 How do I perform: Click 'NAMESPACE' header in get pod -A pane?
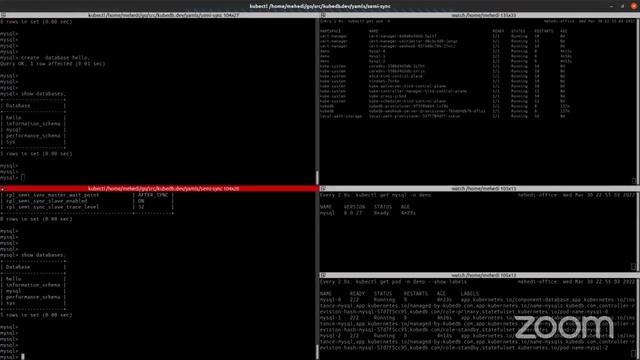330,31
